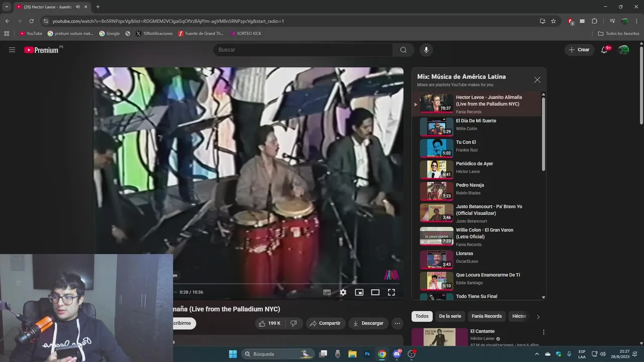Click the YouTube Premium logo
Screen dimensions: 644x362
tap(41, 50)
